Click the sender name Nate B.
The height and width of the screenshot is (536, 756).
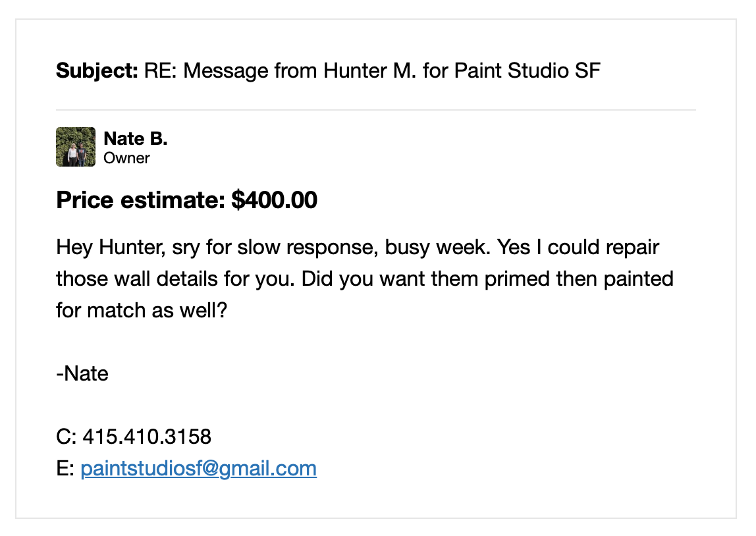tap(136, 139)
